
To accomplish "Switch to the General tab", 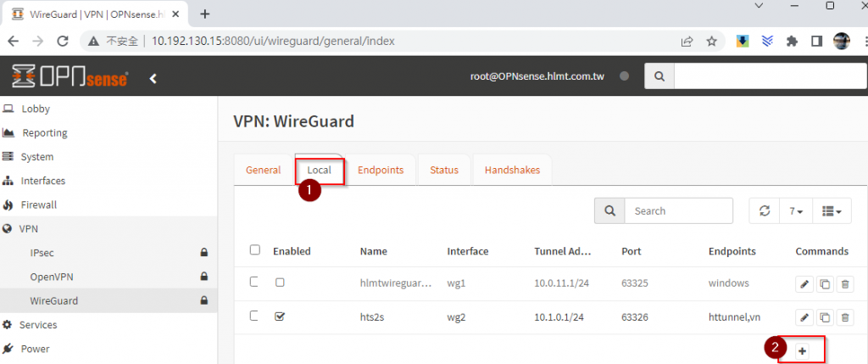I will click(x=263, y=170).
